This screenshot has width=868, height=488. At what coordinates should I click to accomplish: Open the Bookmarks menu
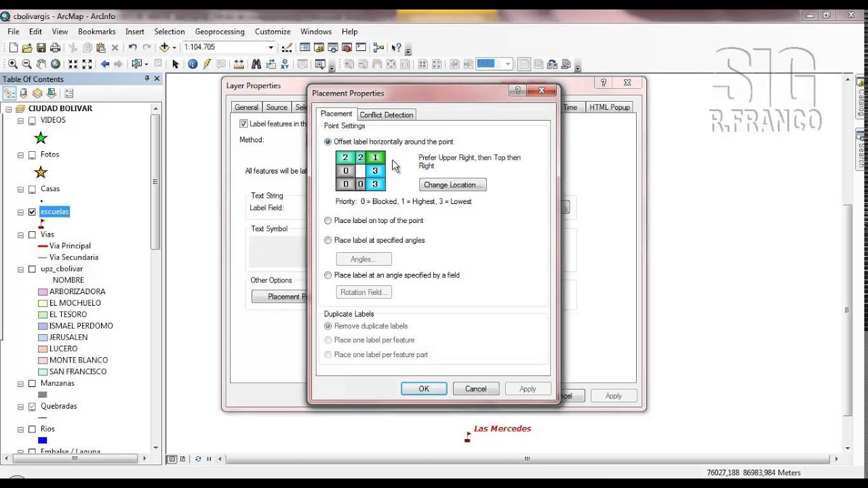pyautogui.click(x=96, y=32)
